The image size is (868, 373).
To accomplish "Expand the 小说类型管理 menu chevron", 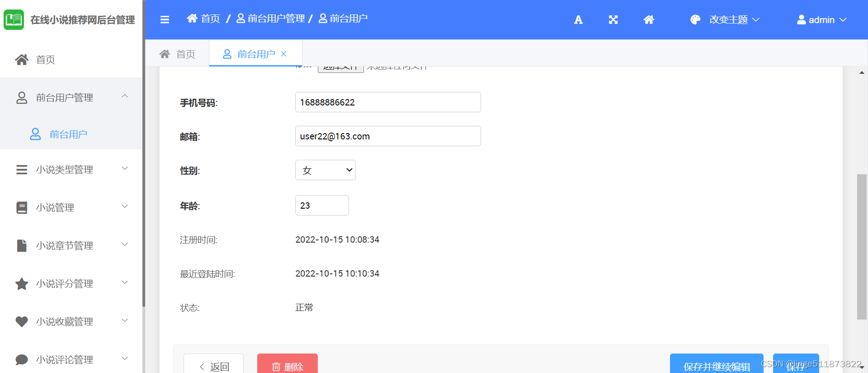I will 125,168.
